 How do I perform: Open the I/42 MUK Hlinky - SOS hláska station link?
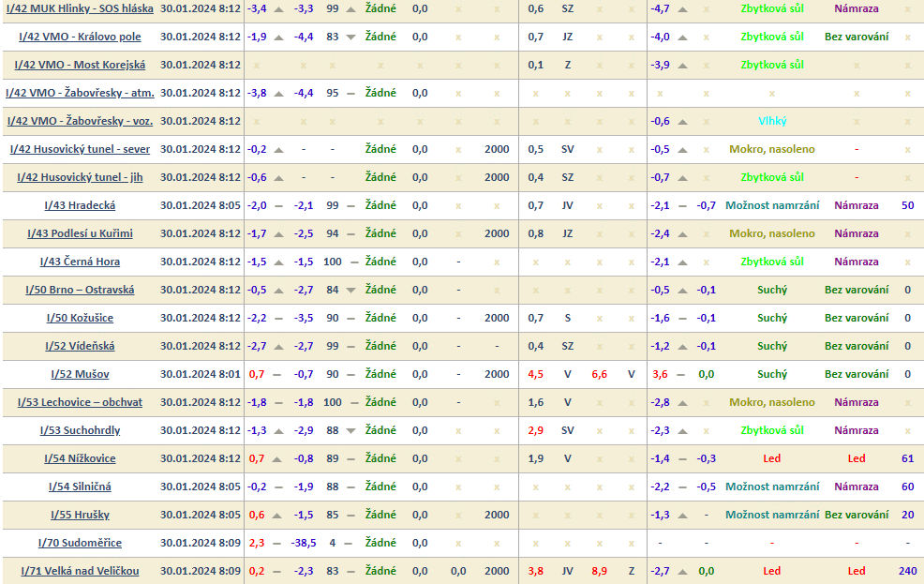pos(80,8)
